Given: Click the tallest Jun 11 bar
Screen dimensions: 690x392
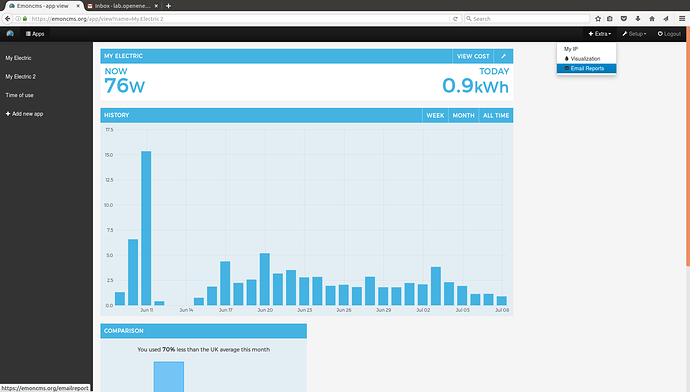Looking at the screenshot, I should 146,228.
